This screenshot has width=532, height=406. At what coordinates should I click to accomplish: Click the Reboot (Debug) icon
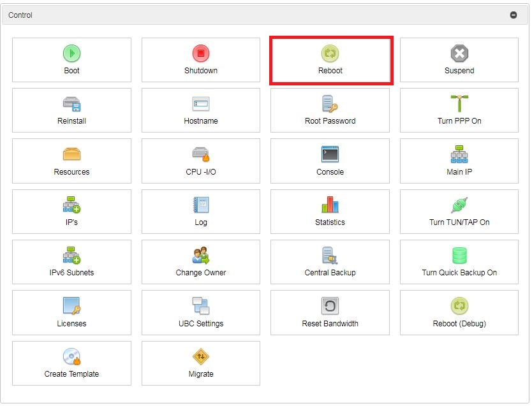(x=459, y=306)
